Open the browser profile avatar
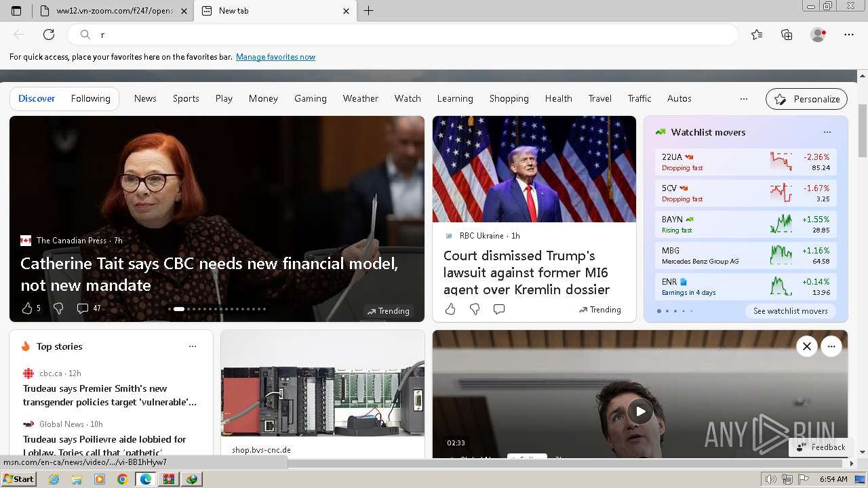The image size is (868, 488). [818, 35]
